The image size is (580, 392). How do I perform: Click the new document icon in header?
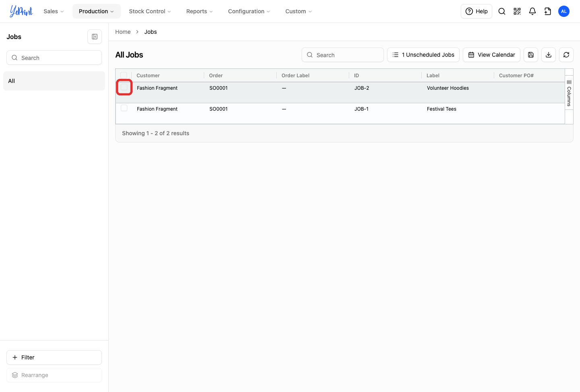pos(548,11)
